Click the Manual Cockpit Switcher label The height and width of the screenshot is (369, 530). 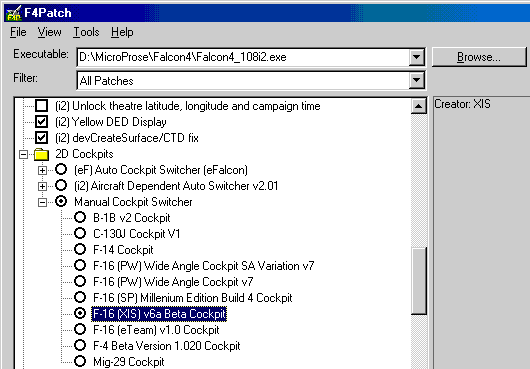(x=133, y=202)
